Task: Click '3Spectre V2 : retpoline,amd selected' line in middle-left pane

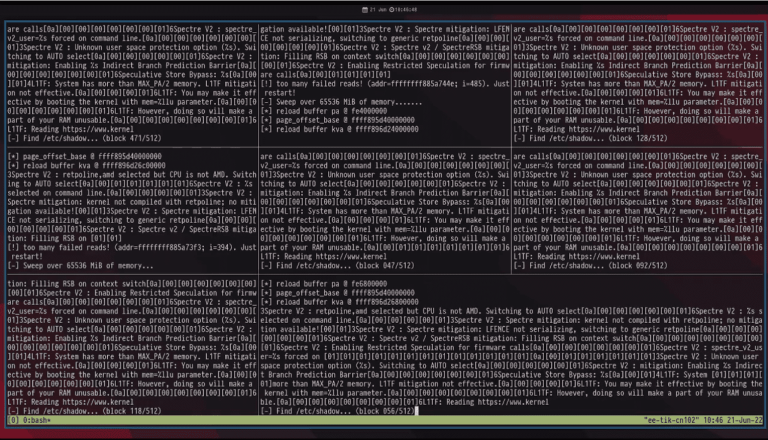Action: point(132,174)
